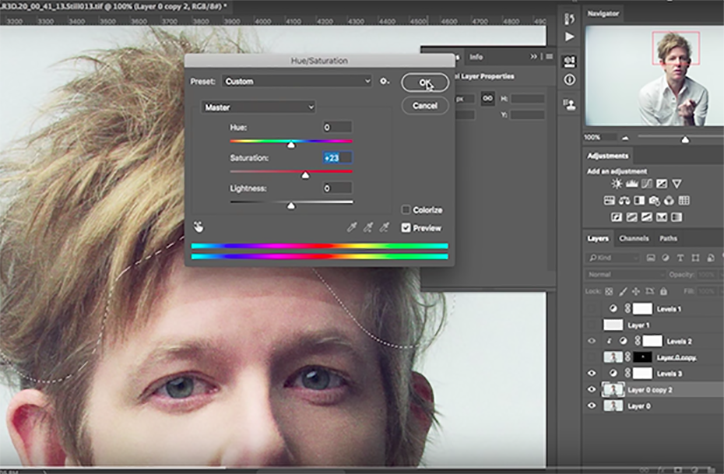
Task: Open the Normal blend mode dropdown
Action: [x=625, y=274]
